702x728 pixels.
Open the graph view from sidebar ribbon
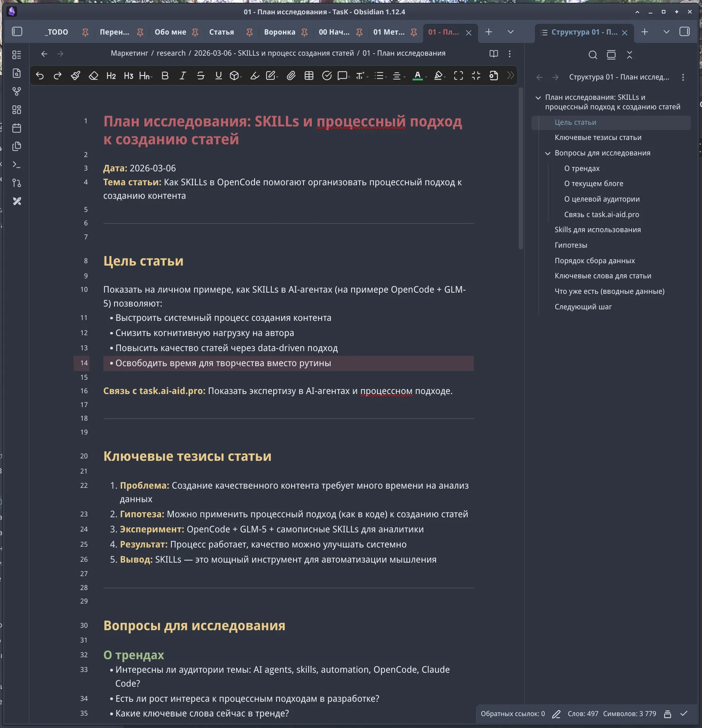click(x=17, y=91)
